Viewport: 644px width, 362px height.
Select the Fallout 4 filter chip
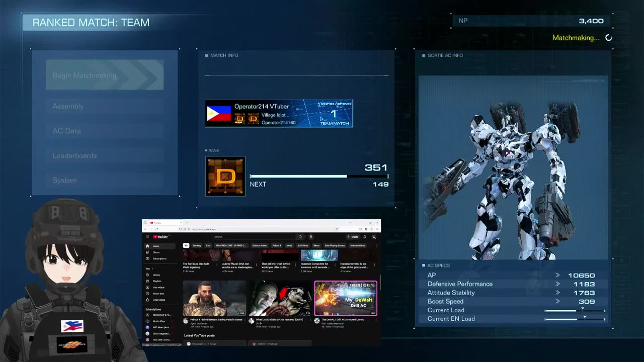coord(277,245)
